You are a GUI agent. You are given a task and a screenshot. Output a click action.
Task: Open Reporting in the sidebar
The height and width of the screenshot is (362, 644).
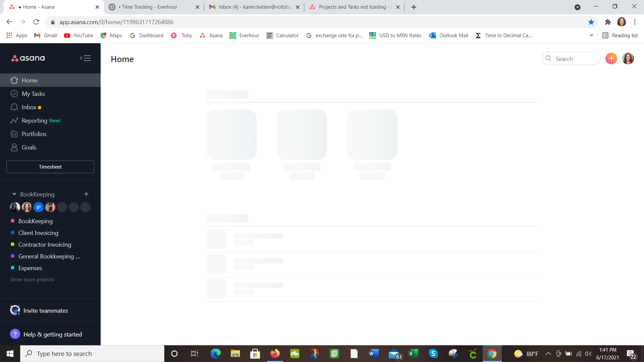click(x=34, y=121)
